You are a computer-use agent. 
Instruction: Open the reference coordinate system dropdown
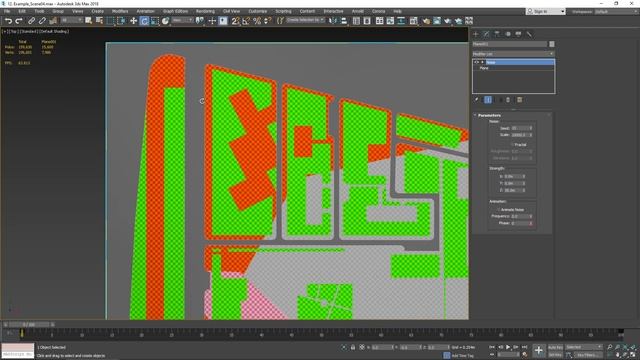182,20
